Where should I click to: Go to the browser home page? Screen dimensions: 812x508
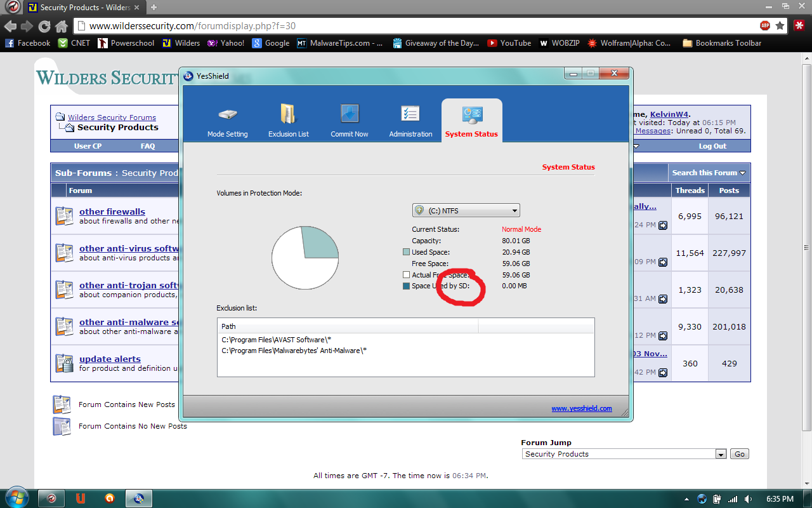click(x=61, y=26)
